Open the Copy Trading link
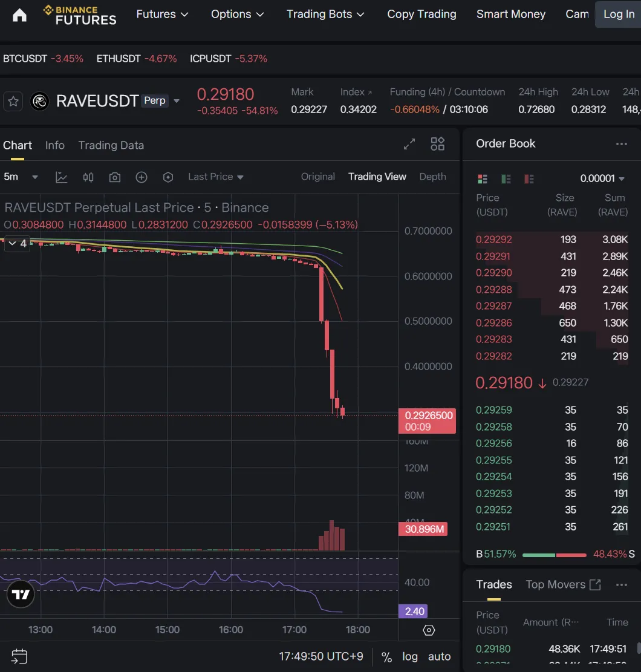The image size is (641, 672). [x=421, y=15]
